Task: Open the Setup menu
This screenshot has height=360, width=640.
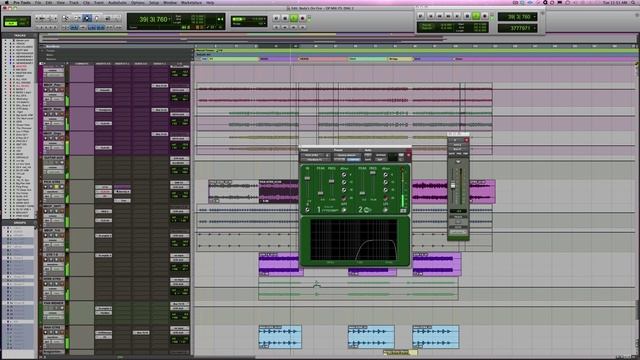Action: (154, 2)
